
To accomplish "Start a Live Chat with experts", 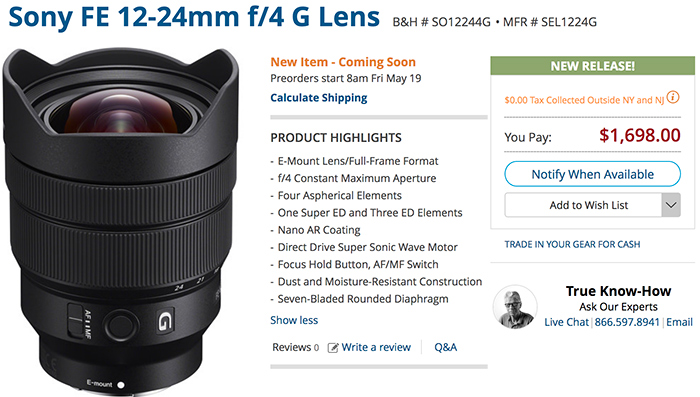I will 567,322.
